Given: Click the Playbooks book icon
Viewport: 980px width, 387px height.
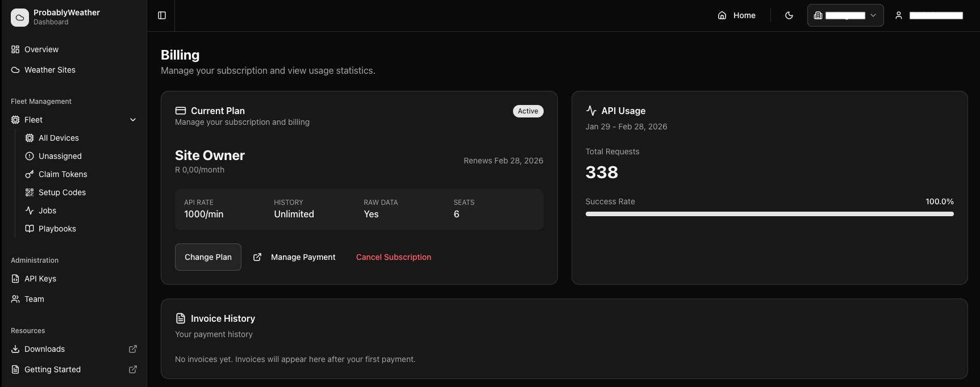Looking at the screenshot, I should (30, 229).
